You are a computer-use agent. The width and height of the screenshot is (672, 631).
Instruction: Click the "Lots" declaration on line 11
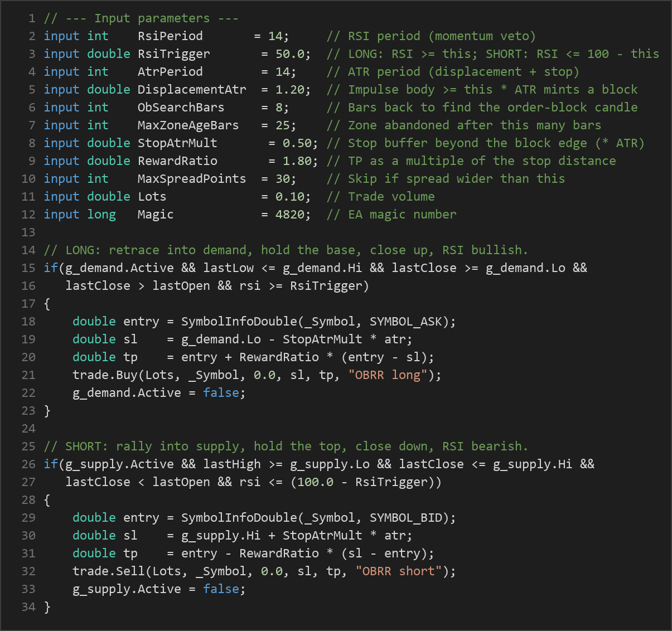[x=152, y=197]
